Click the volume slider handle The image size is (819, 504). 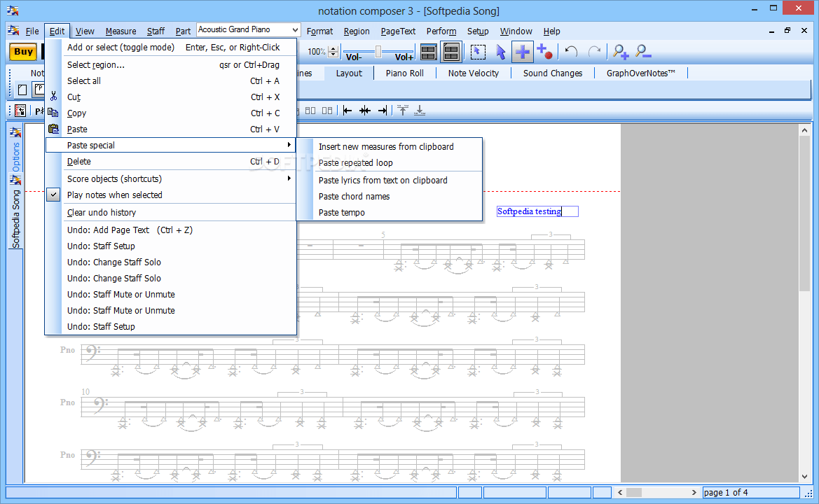tap(378, 52)
